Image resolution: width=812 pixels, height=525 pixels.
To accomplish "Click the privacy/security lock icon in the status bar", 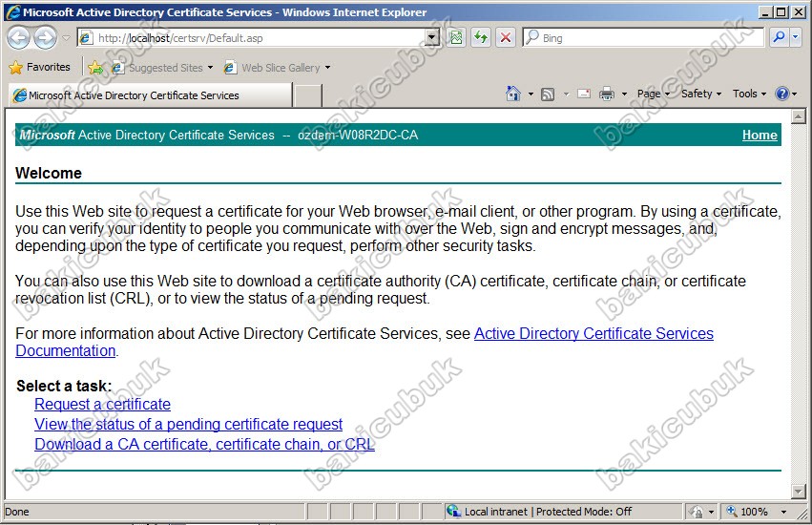I will coord(697,512).
